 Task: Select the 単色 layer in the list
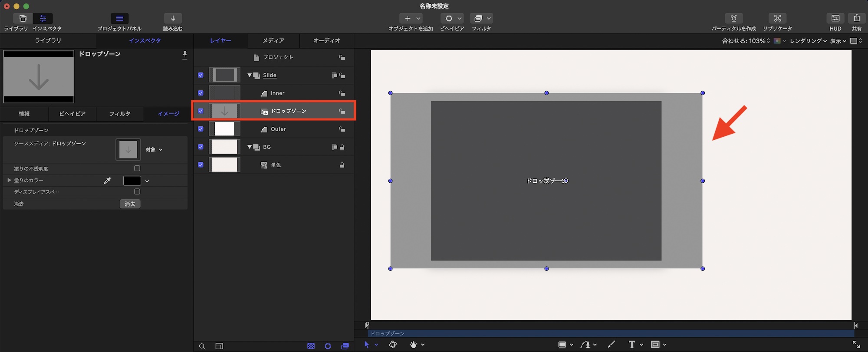pyautogui.click(x=276, y=165)
